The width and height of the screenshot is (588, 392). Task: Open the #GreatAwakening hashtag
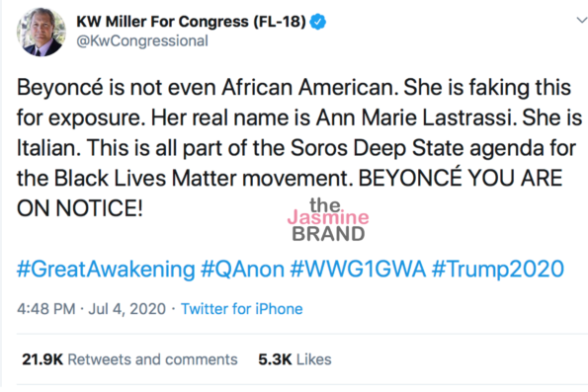106,270
